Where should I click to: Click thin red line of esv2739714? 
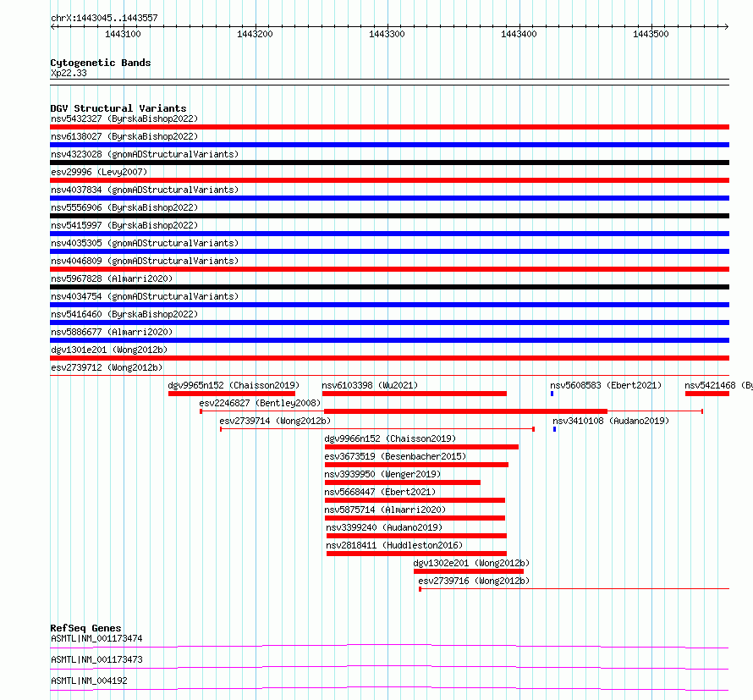coord(377,429)
